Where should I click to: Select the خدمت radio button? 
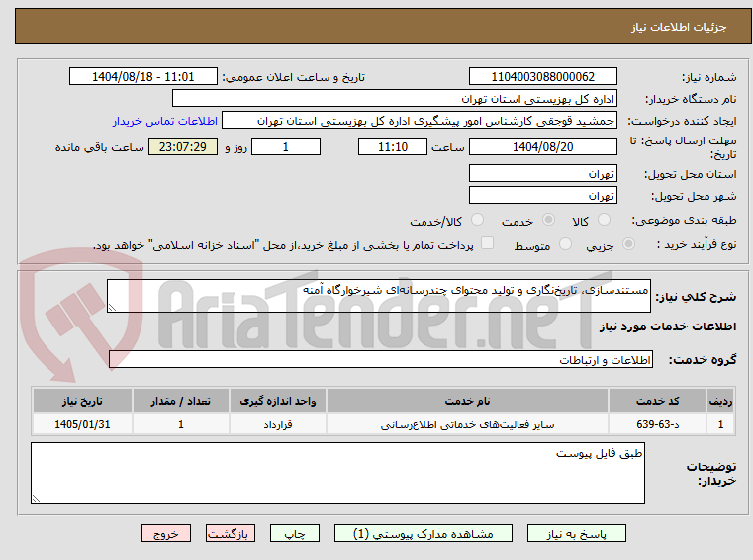click(x=548, y=220)
